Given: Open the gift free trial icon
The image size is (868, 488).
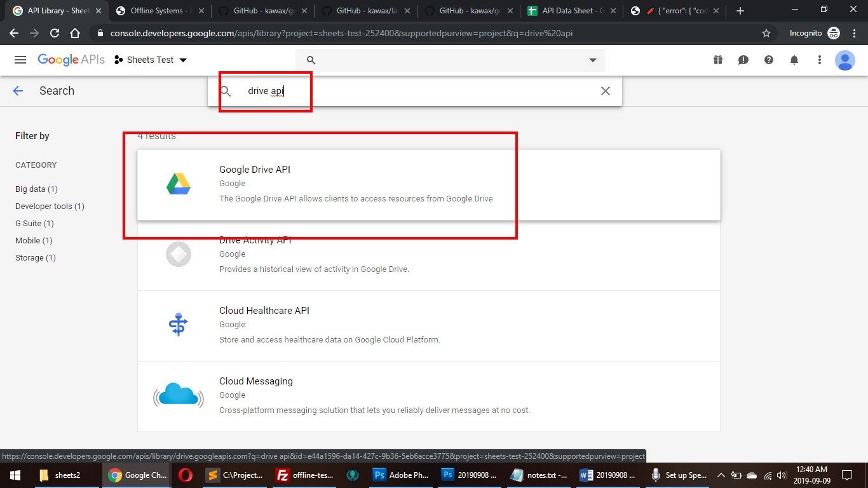Looking at the screenshot, I should point(718,60).
